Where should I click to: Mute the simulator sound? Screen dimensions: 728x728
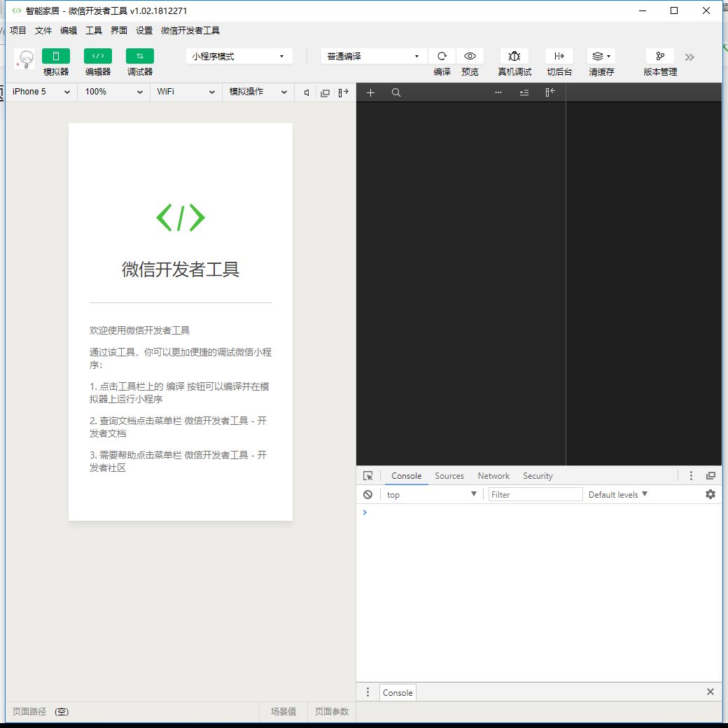[307, 93]
